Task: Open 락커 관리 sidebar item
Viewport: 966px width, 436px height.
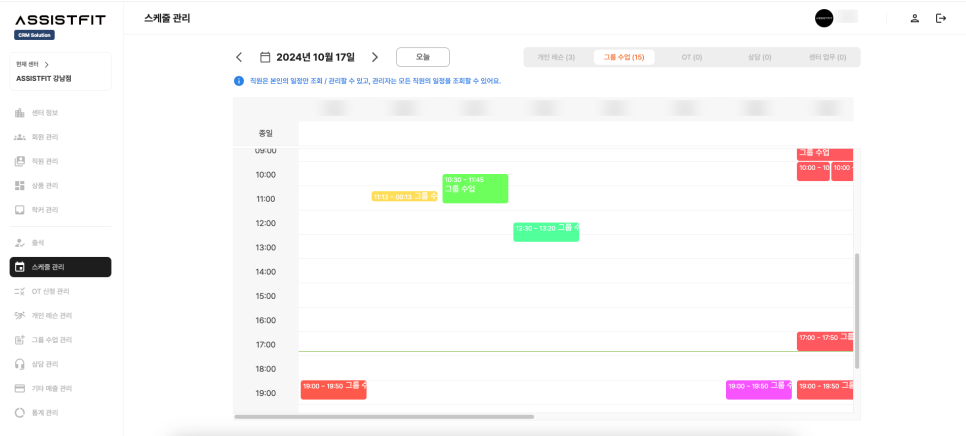Action: tap(45, 210)
